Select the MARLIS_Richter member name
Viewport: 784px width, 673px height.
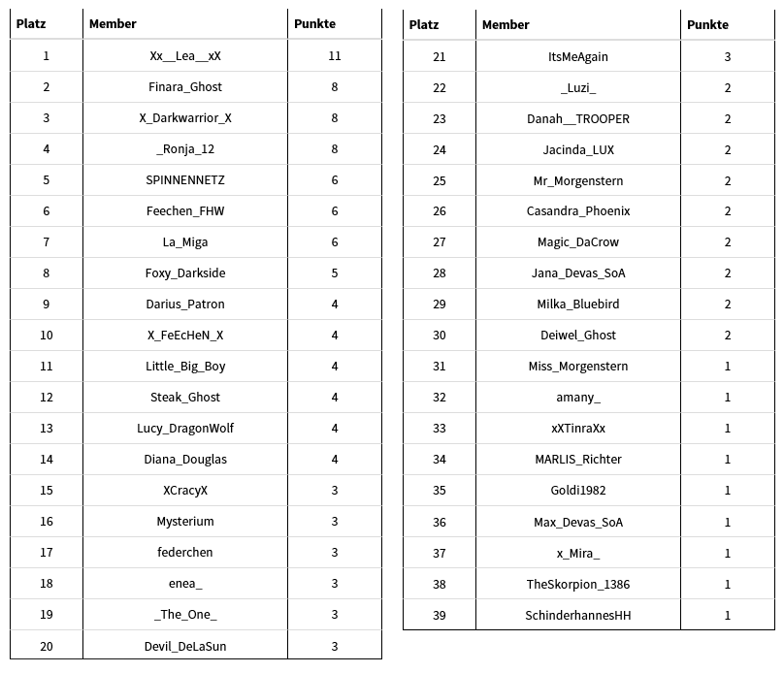pos(578,460)
